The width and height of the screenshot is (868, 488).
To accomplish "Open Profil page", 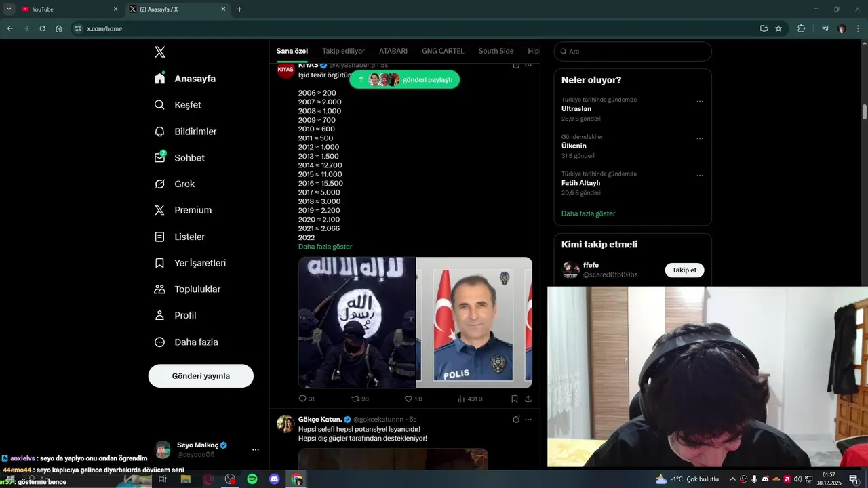I will point(175,315).
